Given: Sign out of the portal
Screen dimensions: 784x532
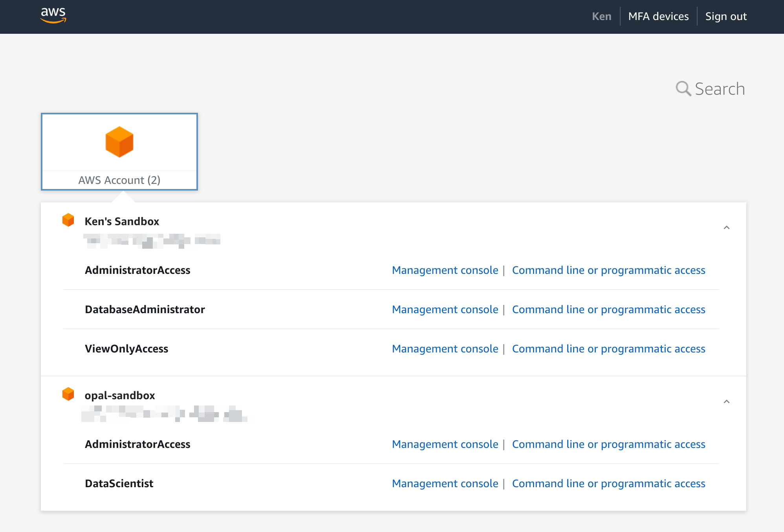Looking at the screenshot, I should click(726, 17).
